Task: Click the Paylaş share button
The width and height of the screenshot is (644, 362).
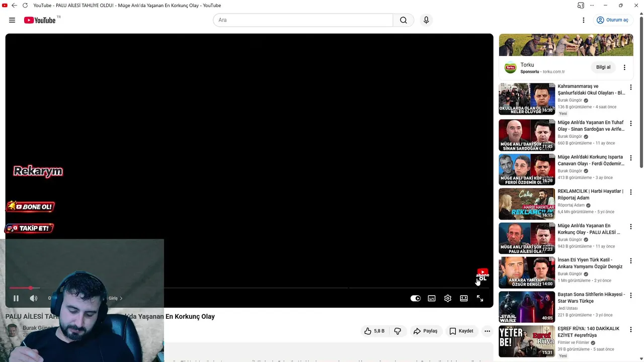Action: tap(425, 331)
